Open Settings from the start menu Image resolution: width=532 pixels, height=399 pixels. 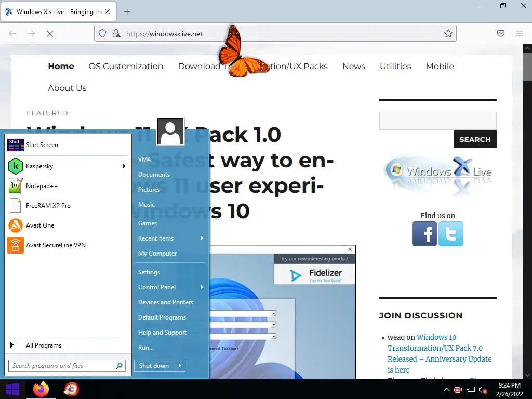(149, 272)
